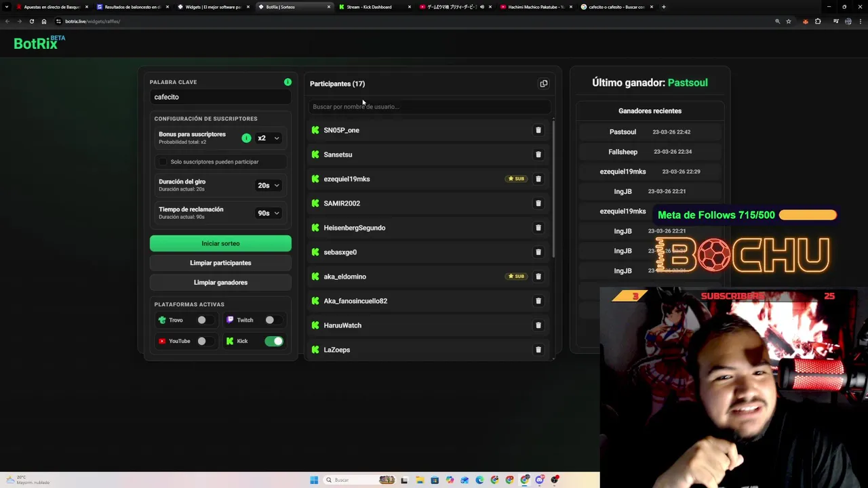
Task: Click green info icon beside Palabra Clave
Action: coord(288,82)
